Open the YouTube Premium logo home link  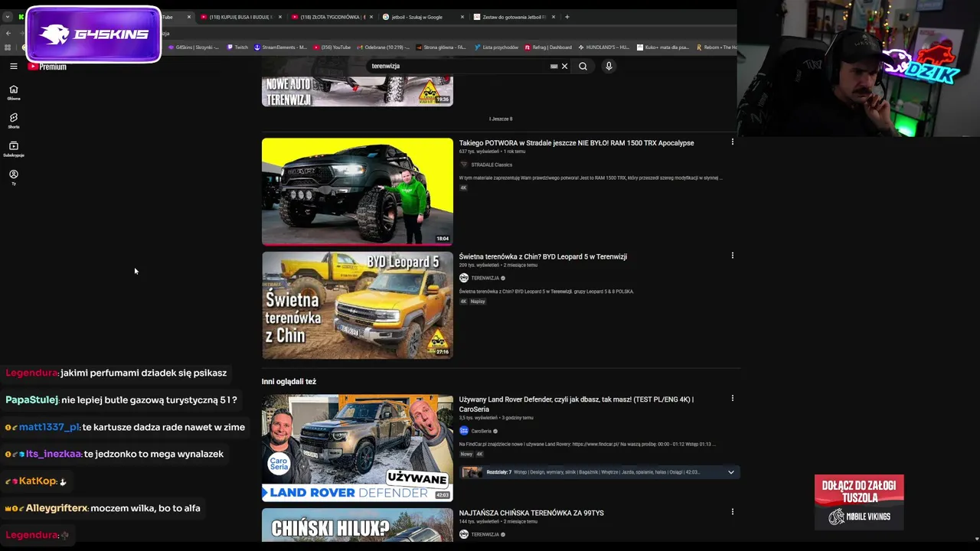pyautogui.click(x=47, y=67)
